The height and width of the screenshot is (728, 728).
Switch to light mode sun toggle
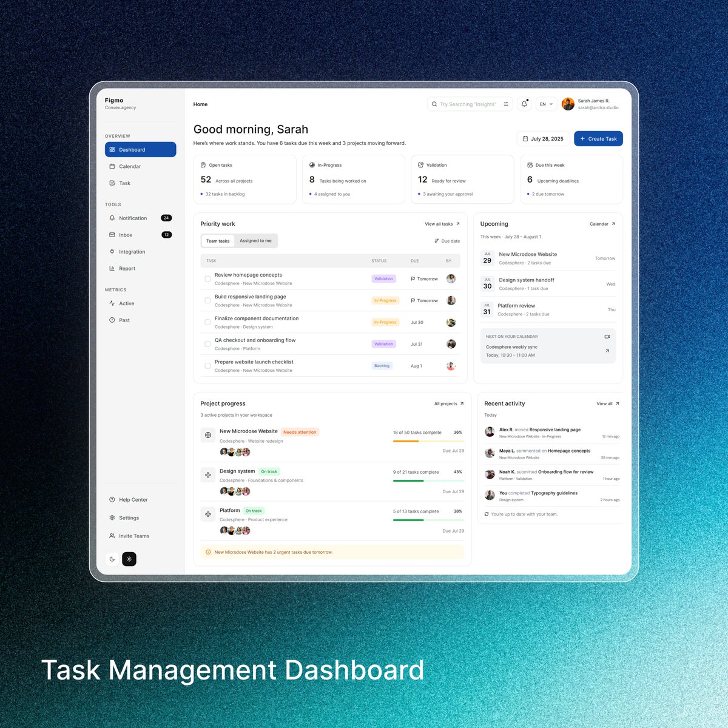tap(129, 559)
